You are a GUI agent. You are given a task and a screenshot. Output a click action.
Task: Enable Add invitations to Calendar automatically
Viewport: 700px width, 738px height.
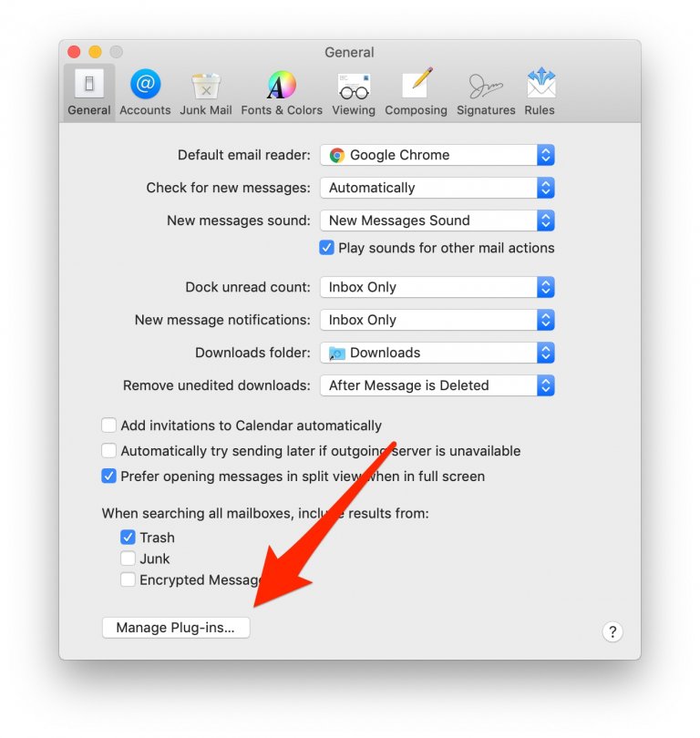tap(108, 425)
